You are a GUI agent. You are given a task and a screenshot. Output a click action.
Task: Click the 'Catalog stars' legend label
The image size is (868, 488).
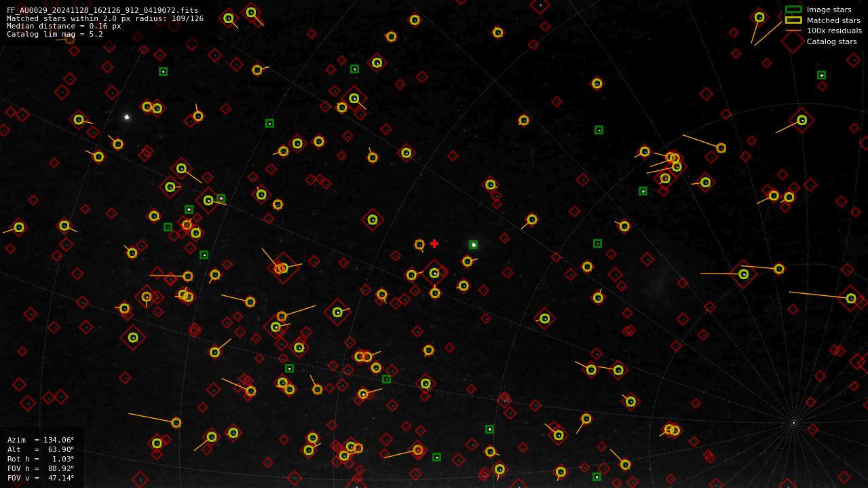click(x=831, y=42)
